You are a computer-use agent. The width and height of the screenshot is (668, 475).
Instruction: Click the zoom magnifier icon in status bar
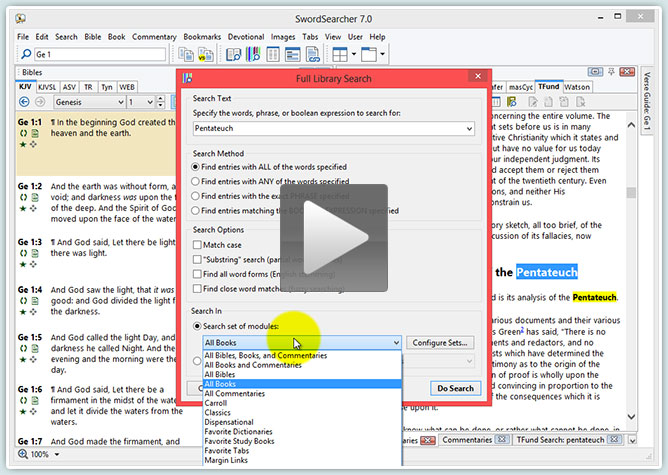[23, 454]
